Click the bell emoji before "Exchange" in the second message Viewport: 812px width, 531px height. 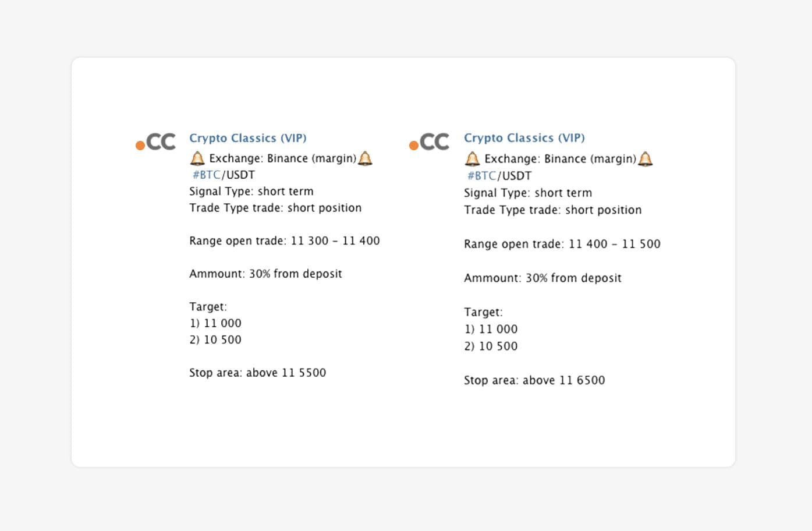coord(472,159)
